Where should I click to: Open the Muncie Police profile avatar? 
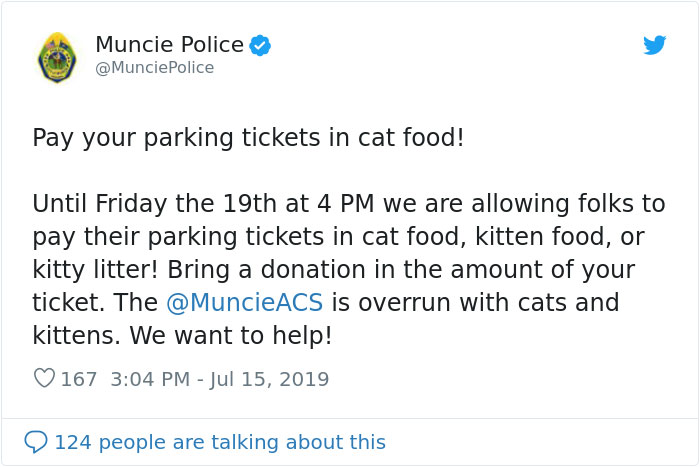(x=55, y=57)
